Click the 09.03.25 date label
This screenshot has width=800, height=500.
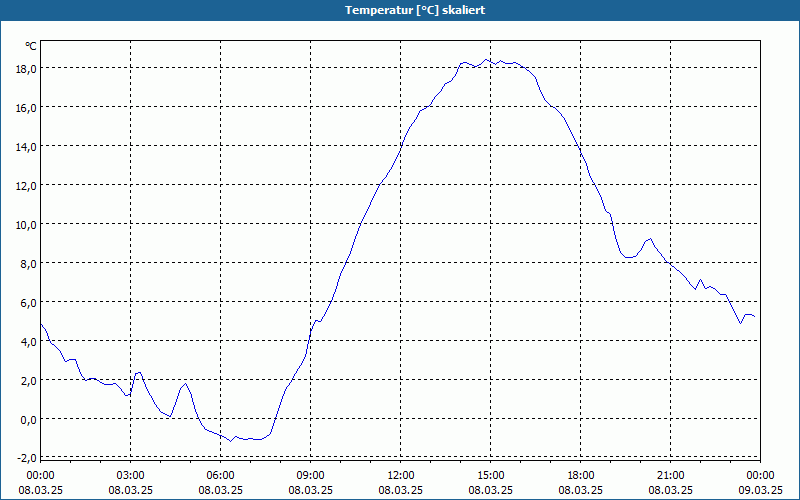click(x=760, y=490)
